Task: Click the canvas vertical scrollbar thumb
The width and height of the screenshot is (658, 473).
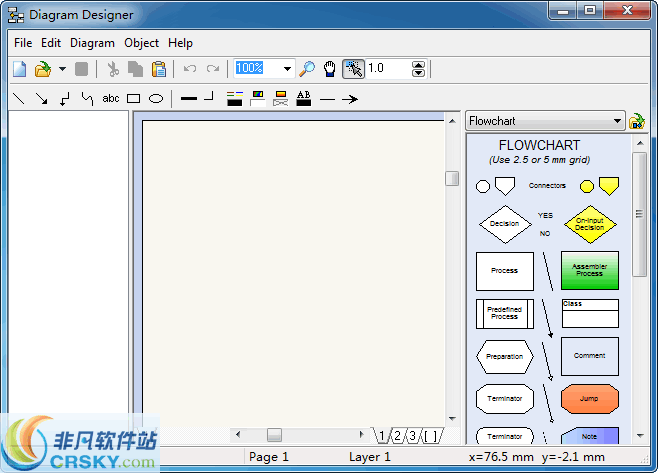Action: tap(452, 178)
